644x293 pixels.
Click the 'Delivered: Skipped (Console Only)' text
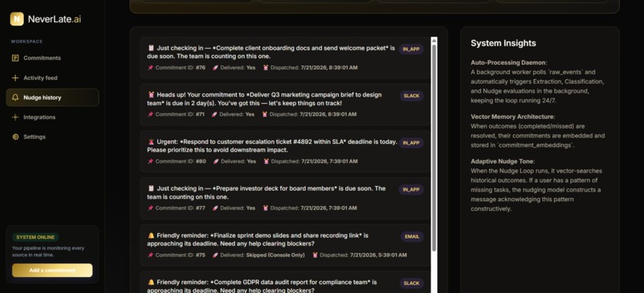click(x=262, y=255)
